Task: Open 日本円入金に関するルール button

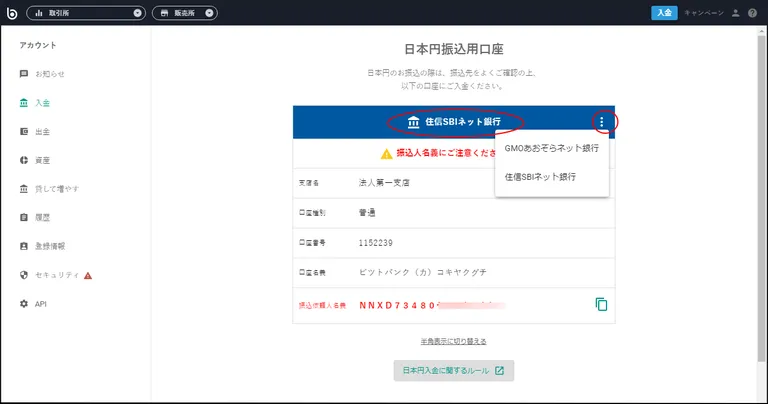Action: pyautogui.click(x=454, y=371)
